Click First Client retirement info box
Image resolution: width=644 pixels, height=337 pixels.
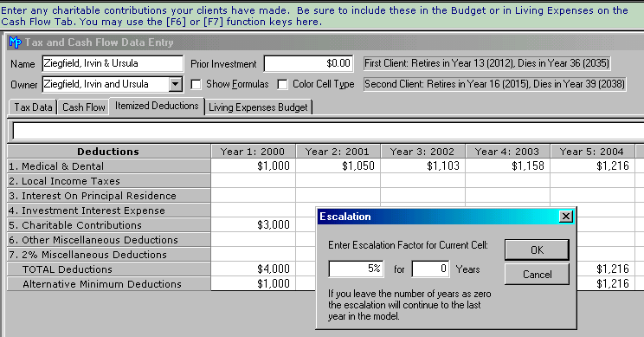pos(486,63)
